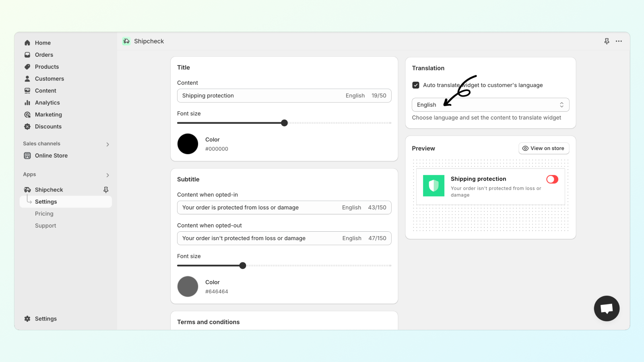Click the Discounts badge icon
This screenshot has width=644, height=362.
pos(27,127)
